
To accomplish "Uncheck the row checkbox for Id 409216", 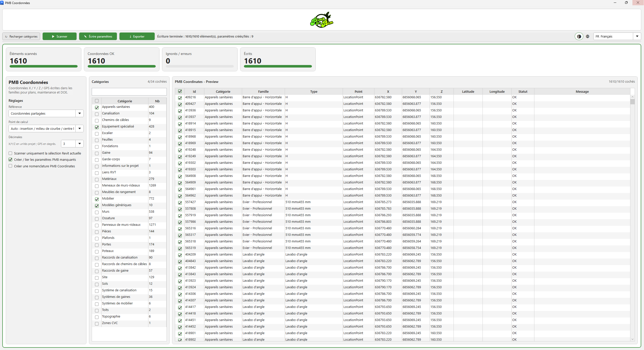I will (180, 98).
